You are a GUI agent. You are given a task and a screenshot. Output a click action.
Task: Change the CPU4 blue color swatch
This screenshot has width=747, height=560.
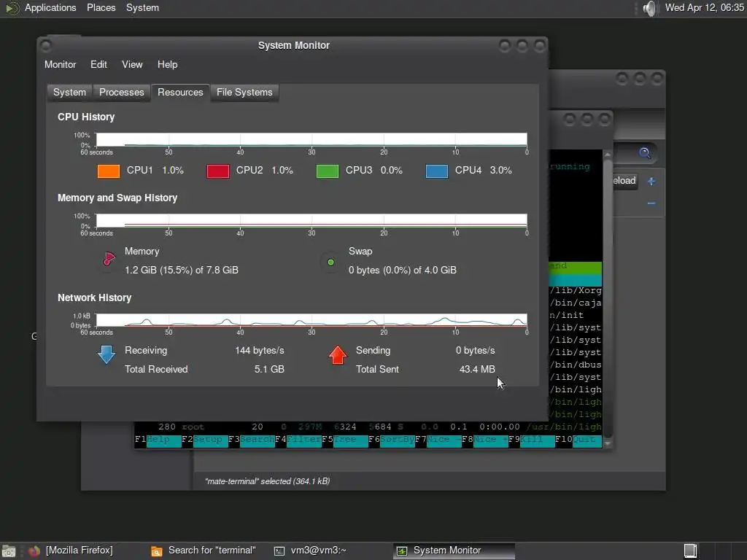pyautogui.click(x=437, y=171)
